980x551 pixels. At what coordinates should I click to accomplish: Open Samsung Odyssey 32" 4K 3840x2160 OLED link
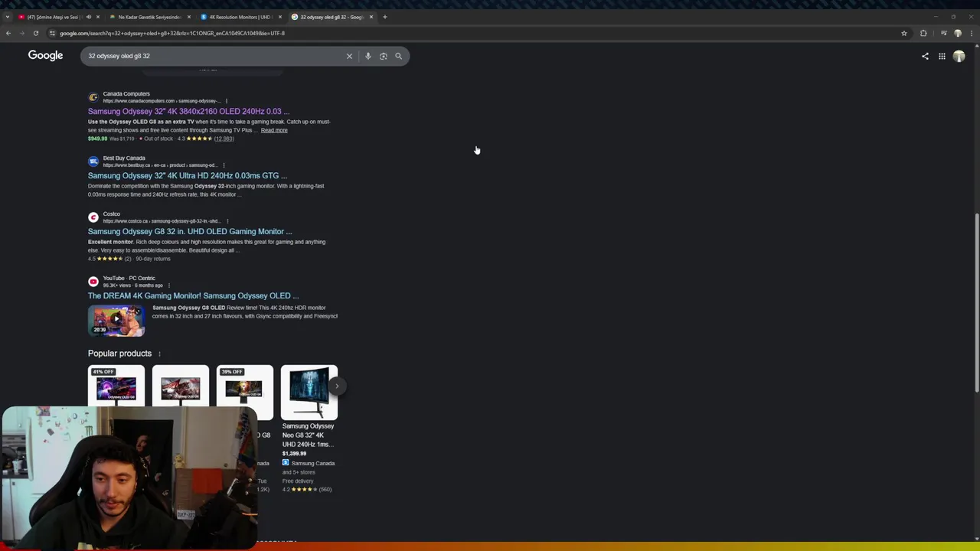pos(188,112)
